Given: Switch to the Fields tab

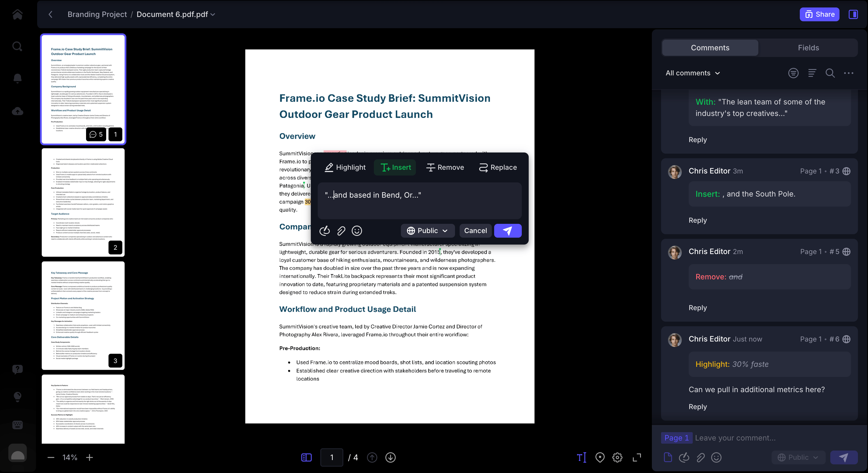Looking at the screenshot, I should pyautogui.click(x=808, y=47).
